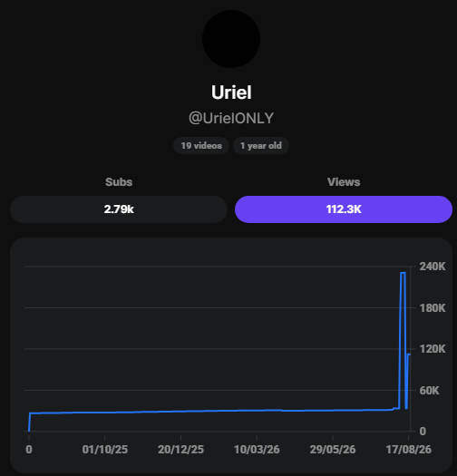
Task: Click the 120K y-axis label
Action: [433, 349]
